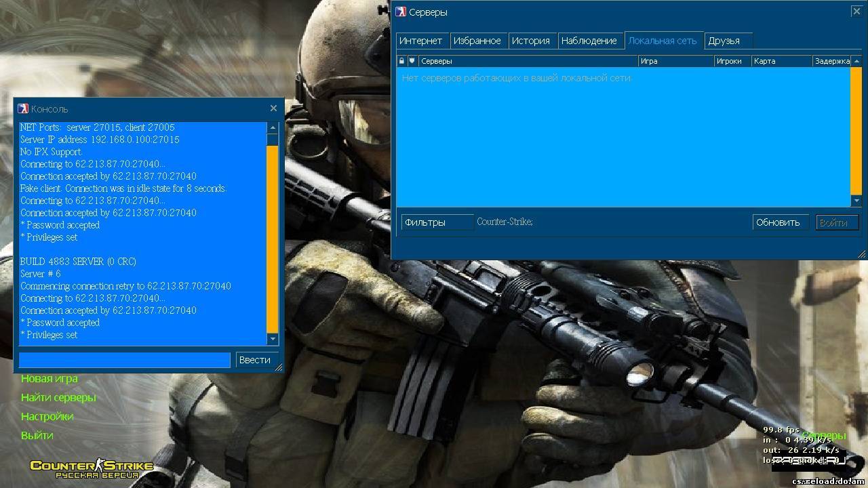Switch to the Друзья tab
The width and height of the screenshot is (868, 488).
click(x=728, y=40)
